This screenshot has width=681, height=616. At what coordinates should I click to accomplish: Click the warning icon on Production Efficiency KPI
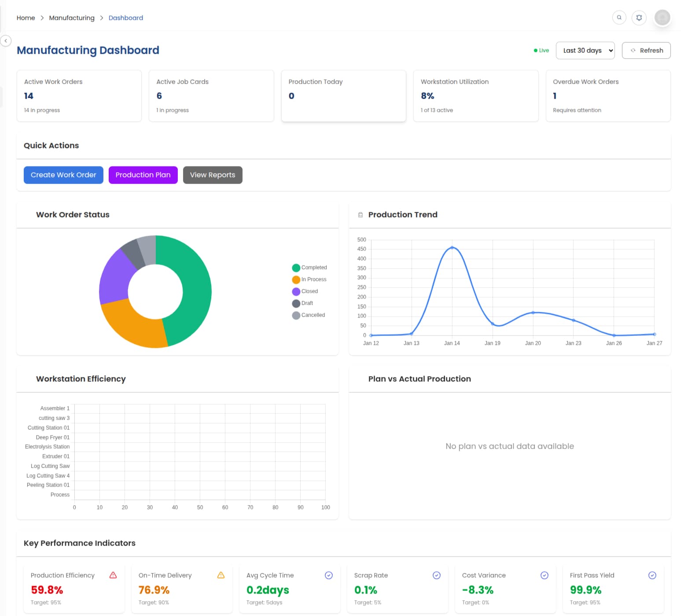point(114,575)
